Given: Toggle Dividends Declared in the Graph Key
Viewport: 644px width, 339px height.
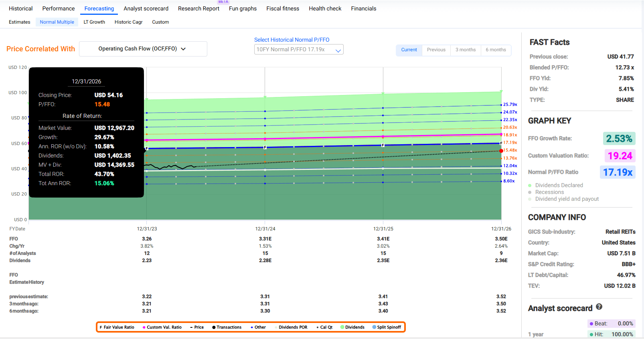Looking at the screenshot, I should tap(559, 185).
